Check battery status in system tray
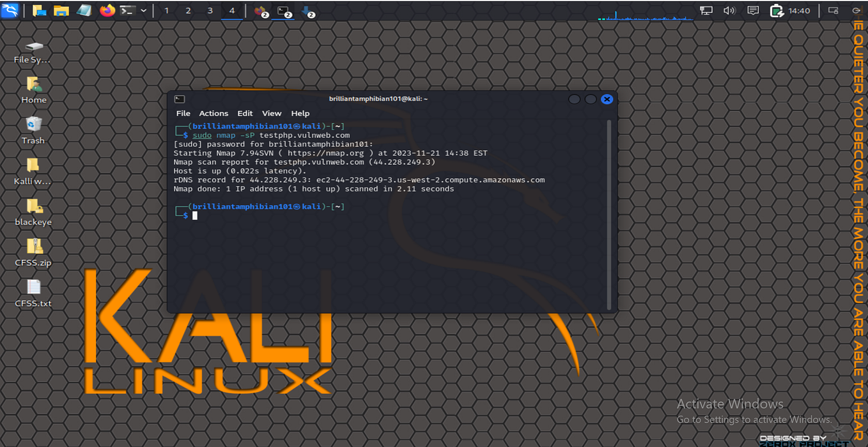Image resolution: width=868 pixels, height=447 pixels. click(x=775, y=10)
